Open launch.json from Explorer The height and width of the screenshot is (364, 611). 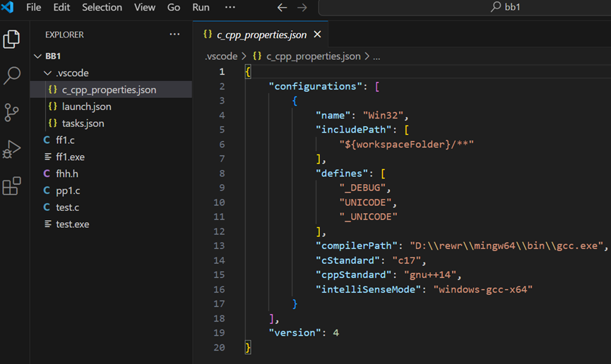click(x=111, y=107)
